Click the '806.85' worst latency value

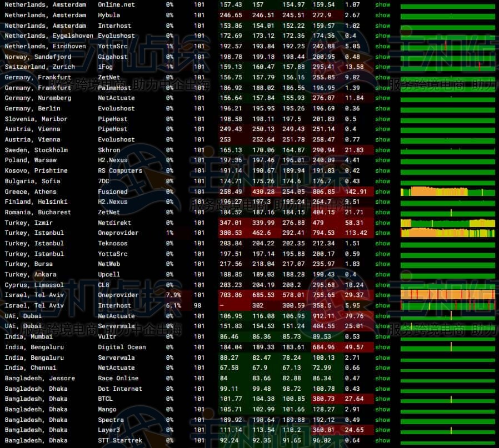tap(323, 192)
